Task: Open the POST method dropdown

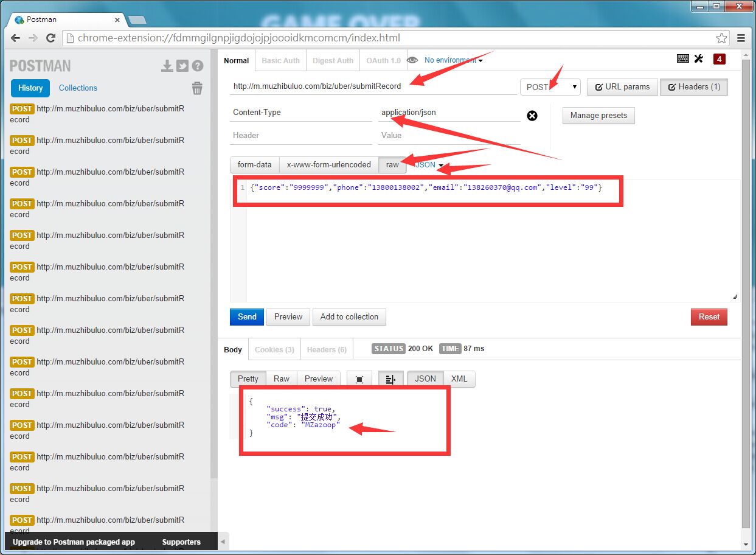Action: pos(550,87)
